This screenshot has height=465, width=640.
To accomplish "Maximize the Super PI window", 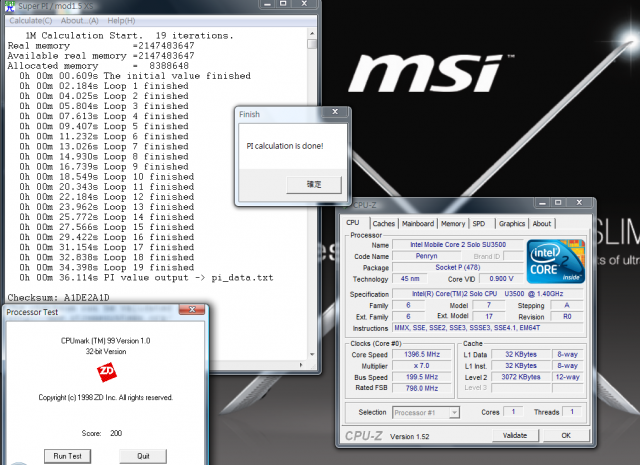I will point(283,4).
